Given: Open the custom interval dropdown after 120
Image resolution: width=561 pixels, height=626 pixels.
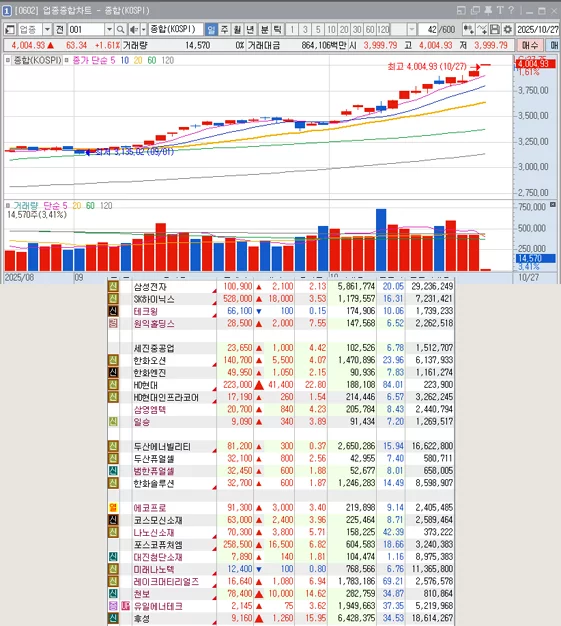Looking at the screenshot, I should click(x=412, y=30).
